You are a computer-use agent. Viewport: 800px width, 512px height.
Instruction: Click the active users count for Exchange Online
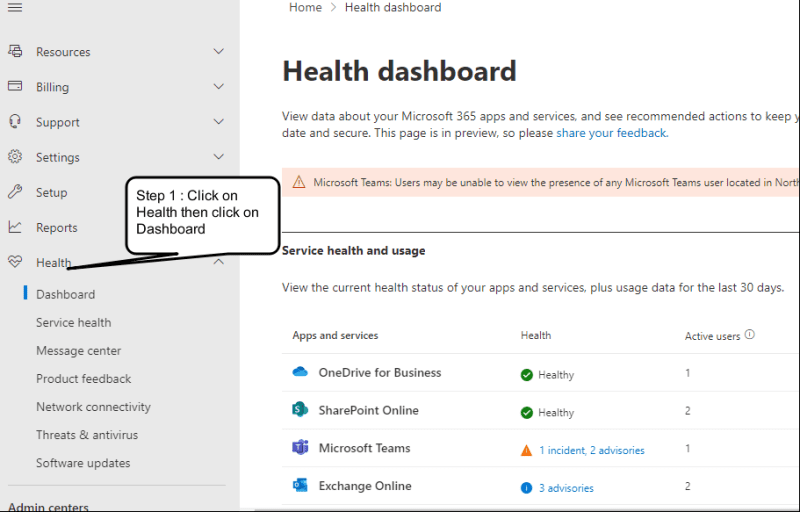click(688, 486)
